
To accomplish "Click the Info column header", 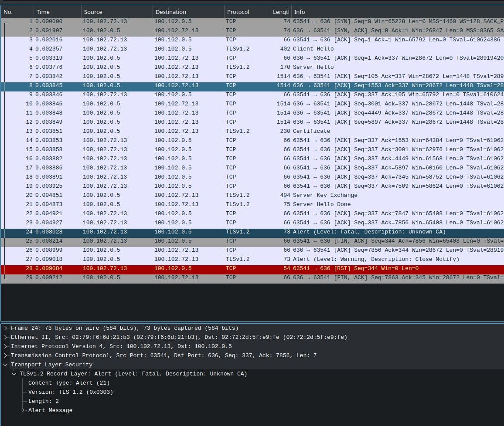I will 398,12.
